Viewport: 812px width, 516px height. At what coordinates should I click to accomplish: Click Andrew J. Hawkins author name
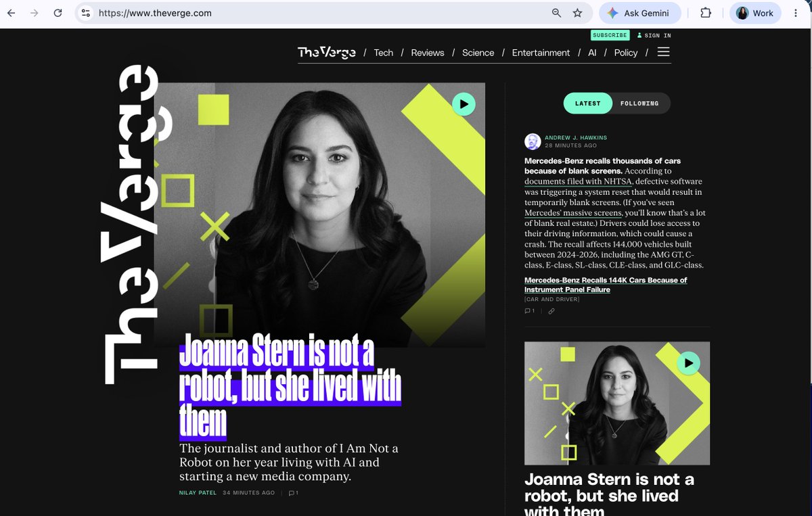(x=576, y=138)
